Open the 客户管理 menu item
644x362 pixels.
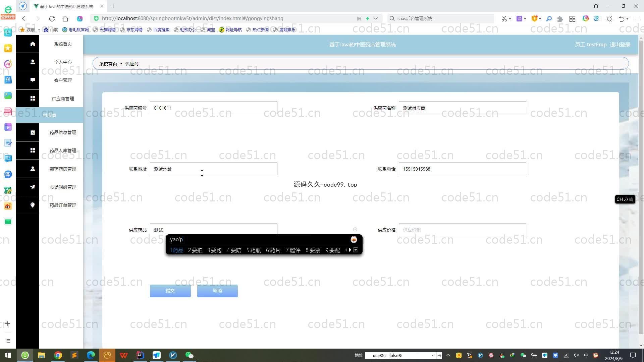pyautogui.click(x=63, y=80)
